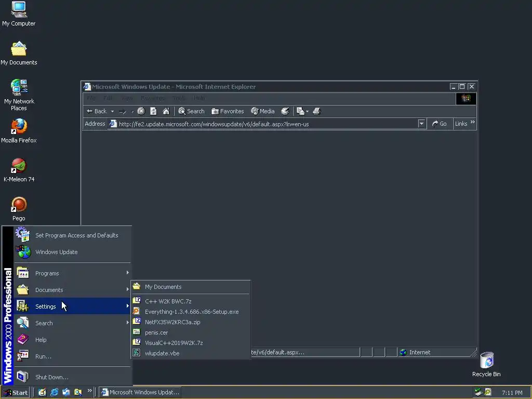Viewport: 532px width, 399px height.
Task: Open Help from the Start menu
Action: (73, 340)
